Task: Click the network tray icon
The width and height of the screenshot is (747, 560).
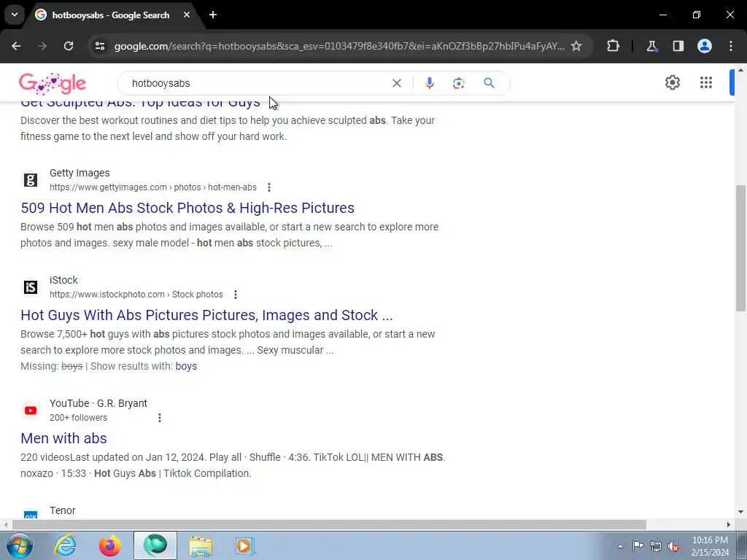Action: (x=656, y=546)
